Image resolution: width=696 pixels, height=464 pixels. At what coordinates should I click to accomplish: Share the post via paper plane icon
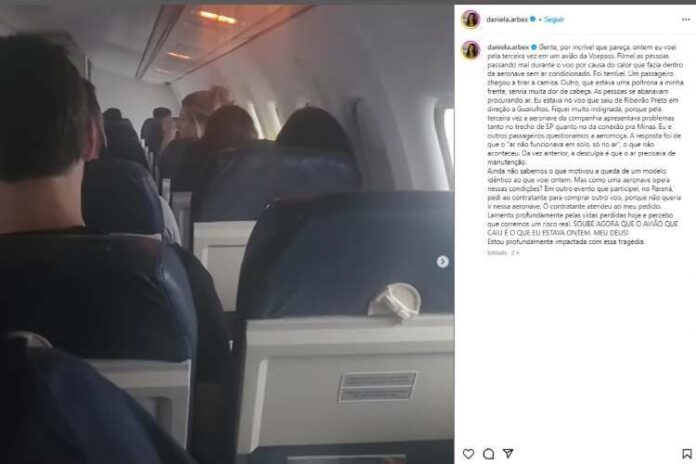click(508, 453)
